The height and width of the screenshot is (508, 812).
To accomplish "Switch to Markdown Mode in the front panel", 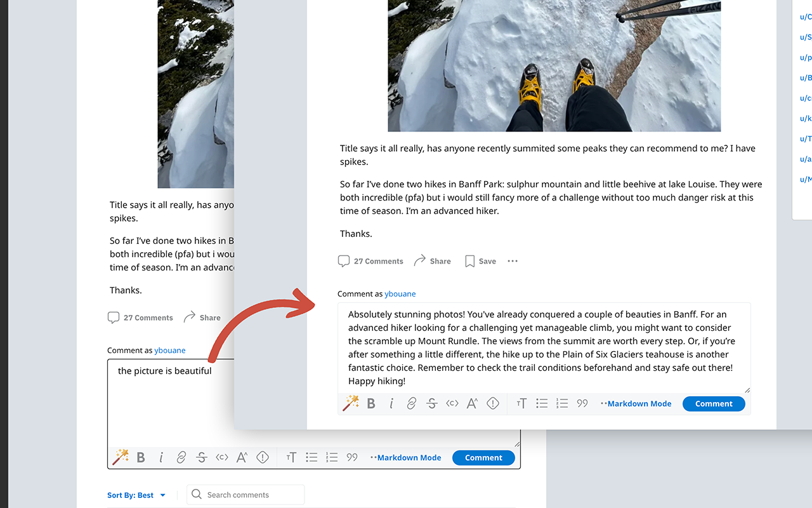I will [x=636, y=404].
